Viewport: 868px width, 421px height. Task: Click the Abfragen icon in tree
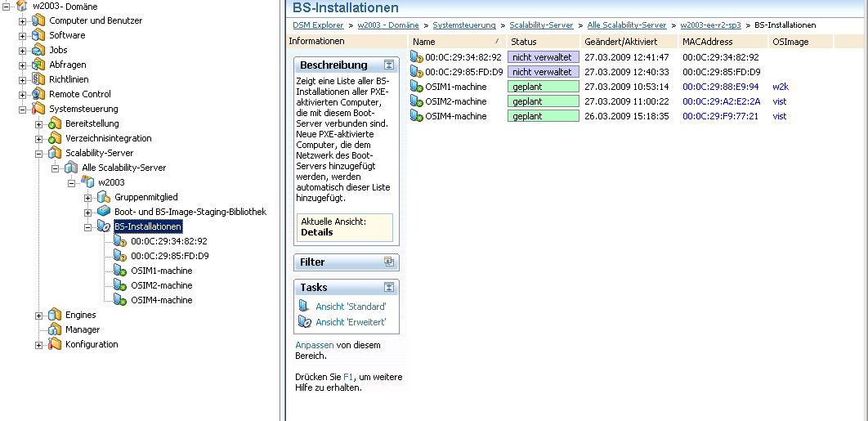click(x=38, y=65)
